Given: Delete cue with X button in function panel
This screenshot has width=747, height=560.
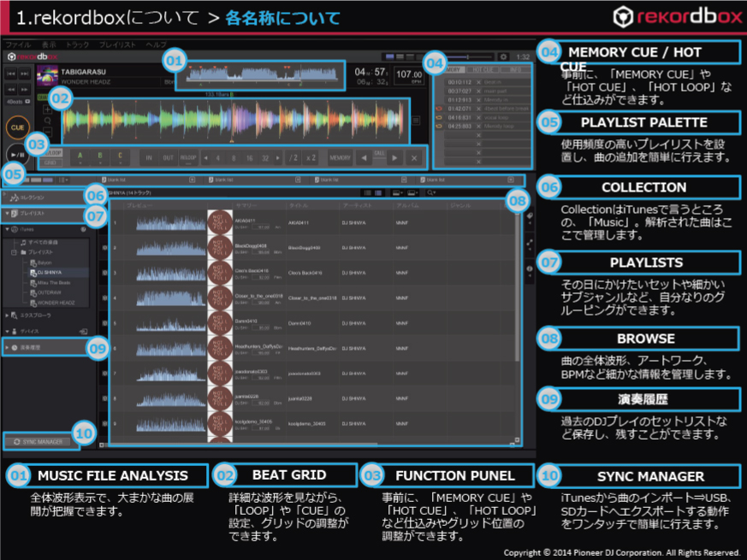Looking at the screenshot, I should pos(414,158).
